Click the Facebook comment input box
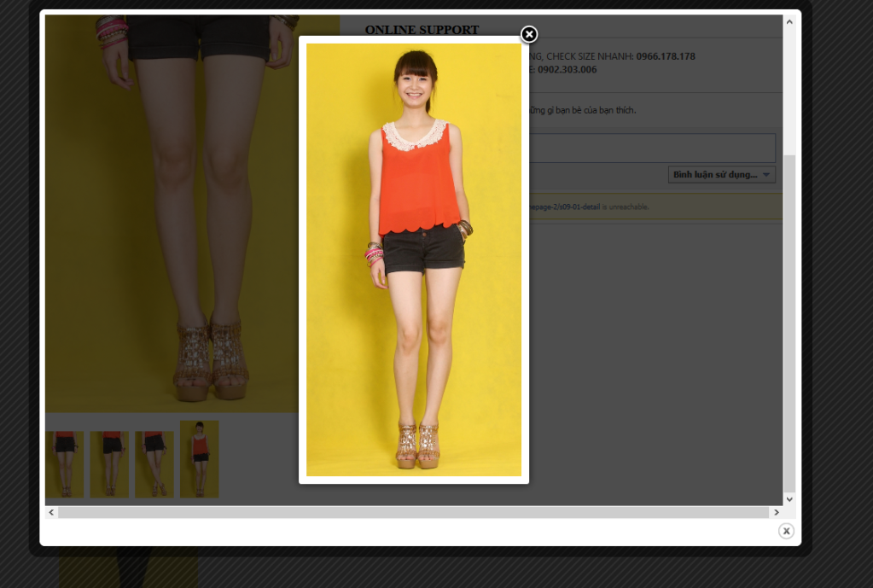Viewport: 873px width, 588px height. [651, 148]
